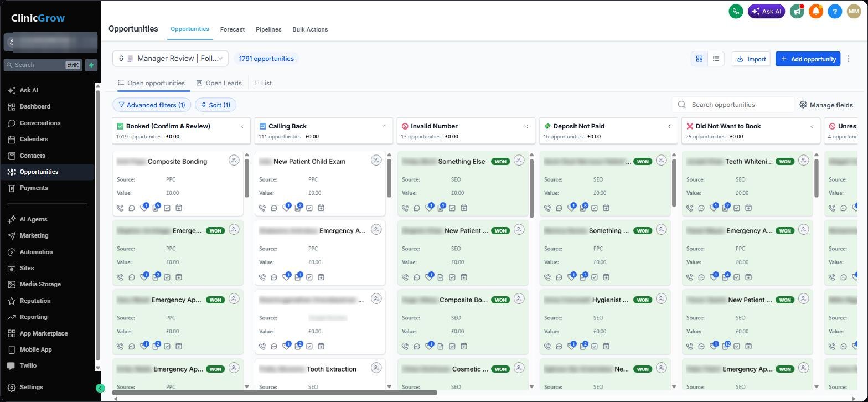
Task: Click the Marketing paper-plane icon
Action: (12, 235)
